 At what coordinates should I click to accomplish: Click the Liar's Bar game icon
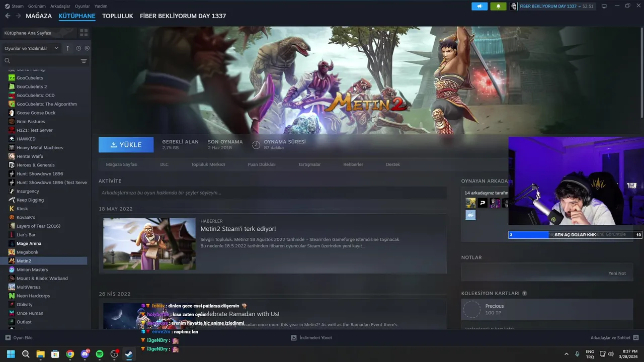click(x=12, y=235)
